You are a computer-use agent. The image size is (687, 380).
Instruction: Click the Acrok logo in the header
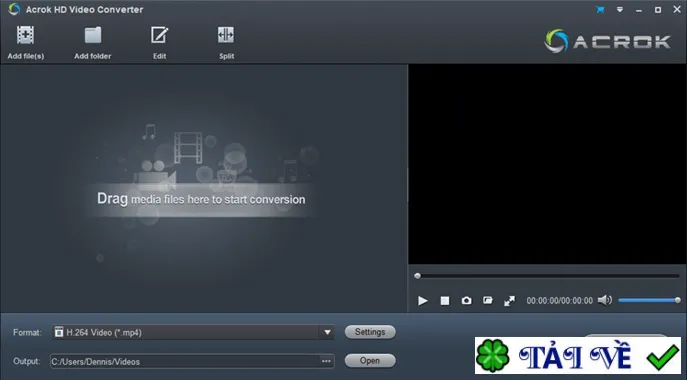click(x=607, y=41)
